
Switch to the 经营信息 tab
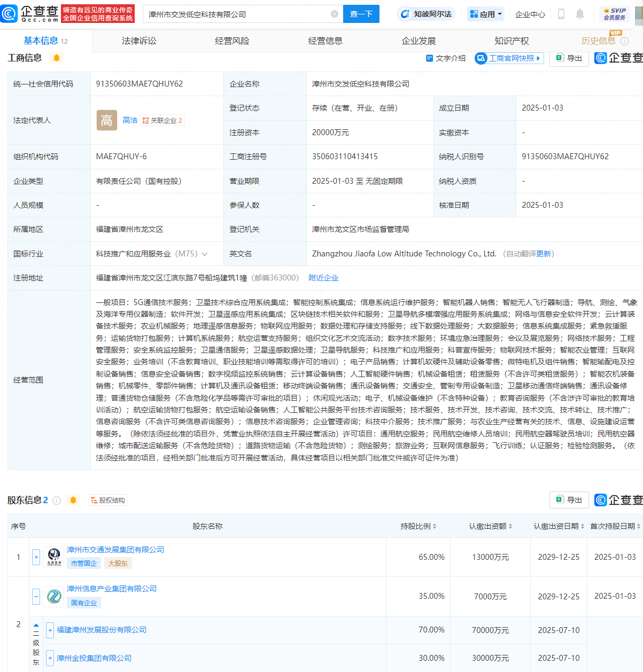tap(325, 41)
